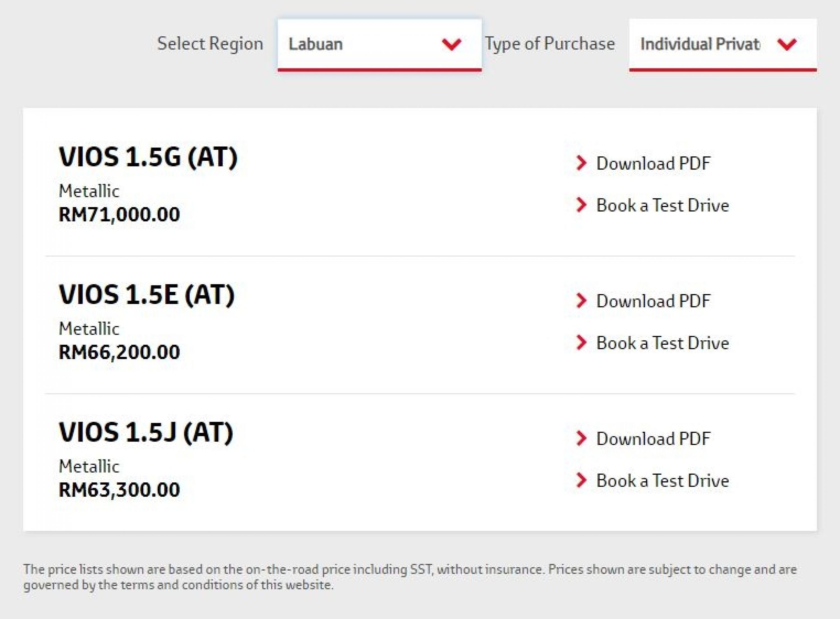Screen dimensions: 840x619
Task: Click the price RM66,200.00
Action: pos(119,352)
